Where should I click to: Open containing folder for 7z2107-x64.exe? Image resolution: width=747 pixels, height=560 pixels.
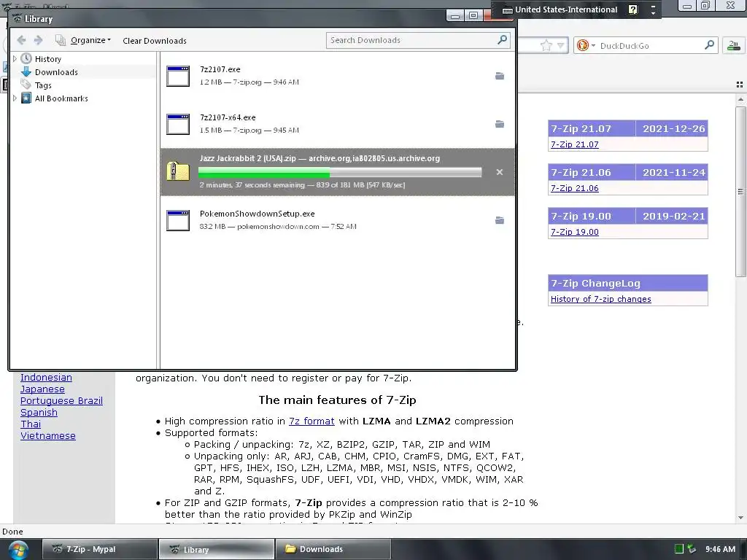pyautogui.click(x=499, y=124)
